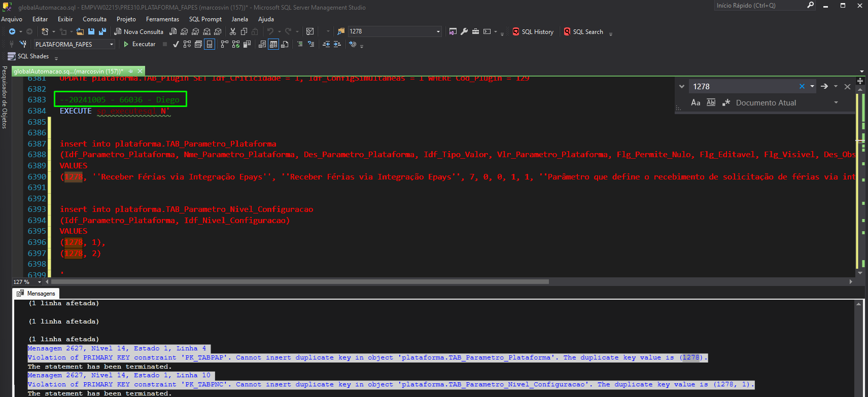Open the Janela menu
Viewport: 868px width, 397px height.
(x=240, y=19)
